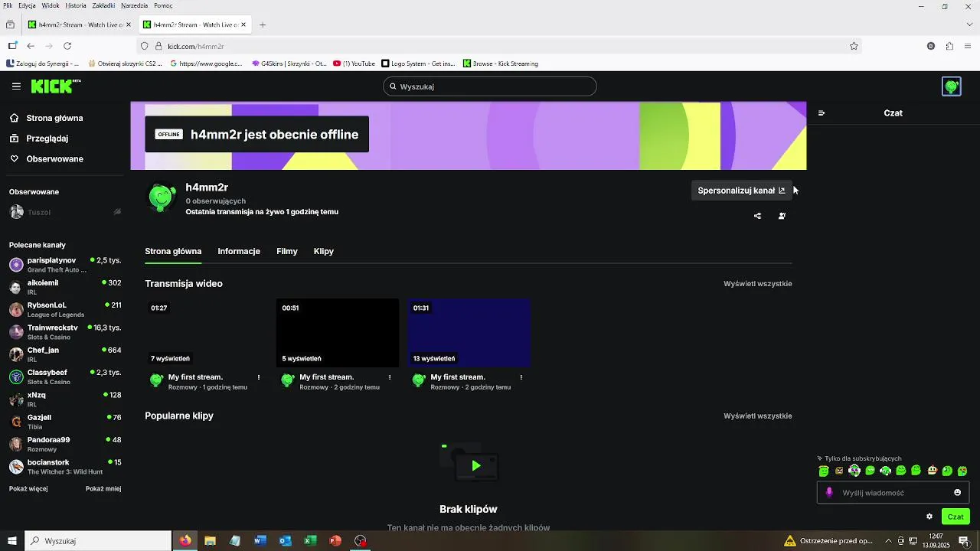Open the Tuszol followed channel
Image resolution: width=980 pixels, height=551 pixels.
(65, 212)
